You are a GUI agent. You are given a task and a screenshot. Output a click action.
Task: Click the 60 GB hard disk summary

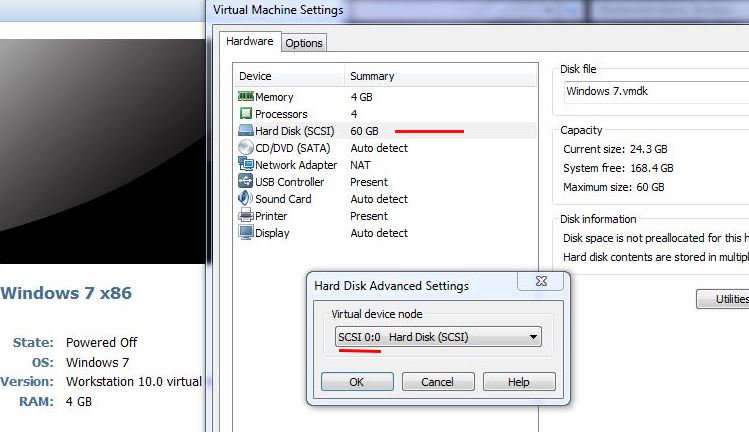364,131
